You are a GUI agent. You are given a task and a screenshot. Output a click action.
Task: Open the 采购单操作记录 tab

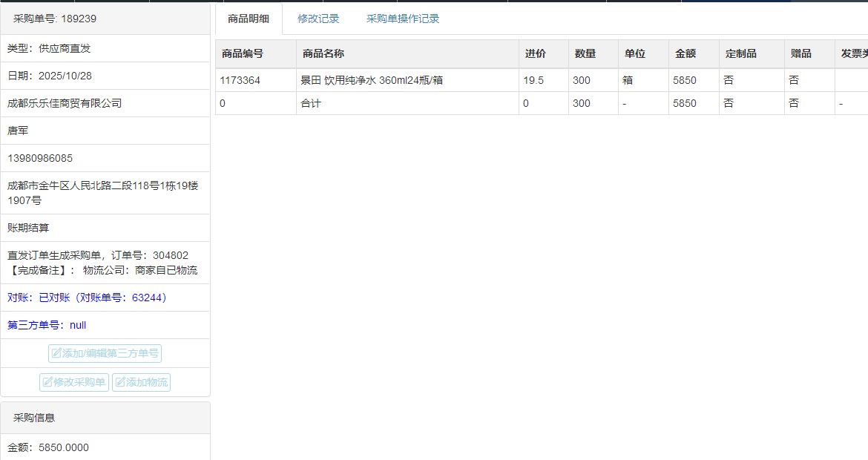coord(403,19)
